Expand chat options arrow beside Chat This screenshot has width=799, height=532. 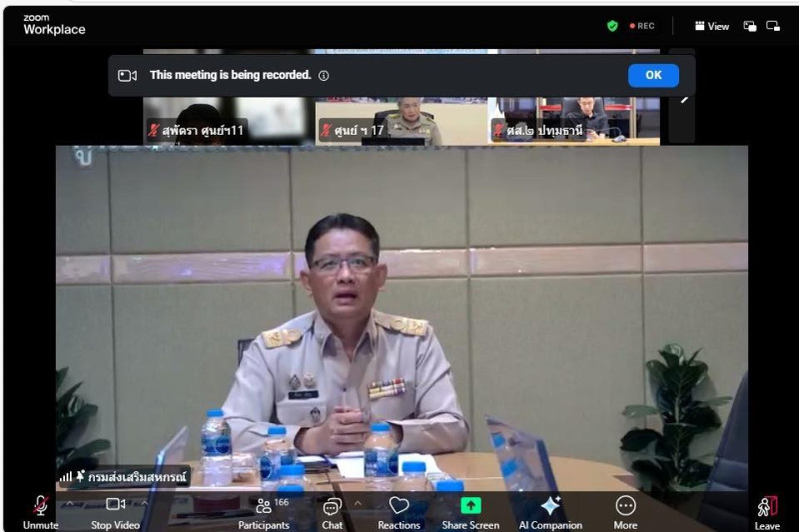[x=358, y=502]
